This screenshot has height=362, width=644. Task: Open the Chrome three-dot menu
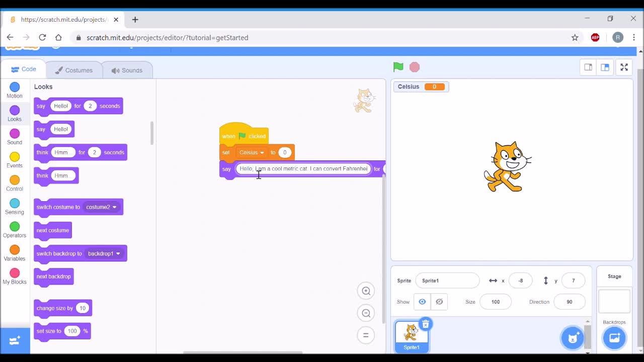(634, 37)
